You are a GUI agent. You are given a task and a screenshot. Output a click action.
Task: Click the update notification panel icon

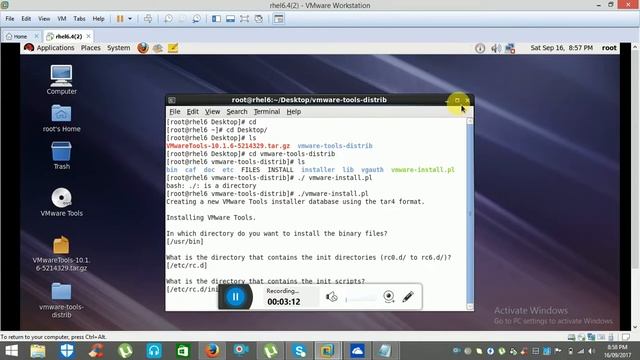[480, 49]
